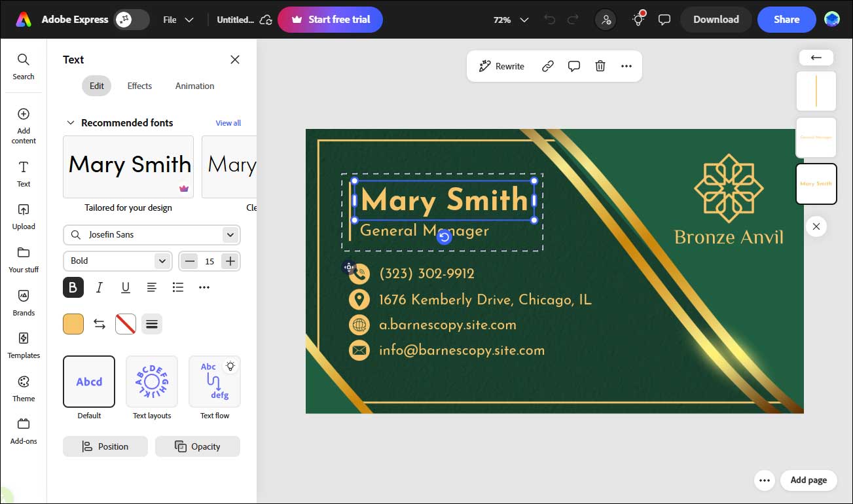
Task: Toggle bold formatting off
Action: pyautogui.click(x=73, y=287)
